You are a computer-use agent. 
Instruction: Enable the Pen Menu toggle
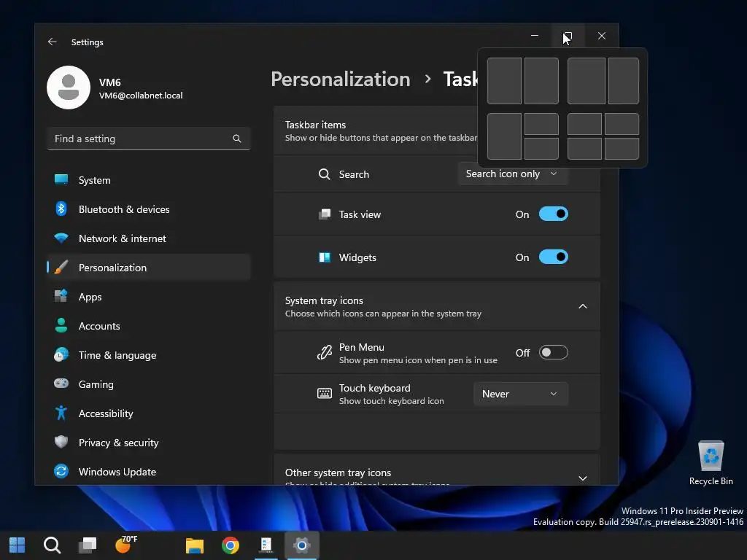tap(553, 352)
